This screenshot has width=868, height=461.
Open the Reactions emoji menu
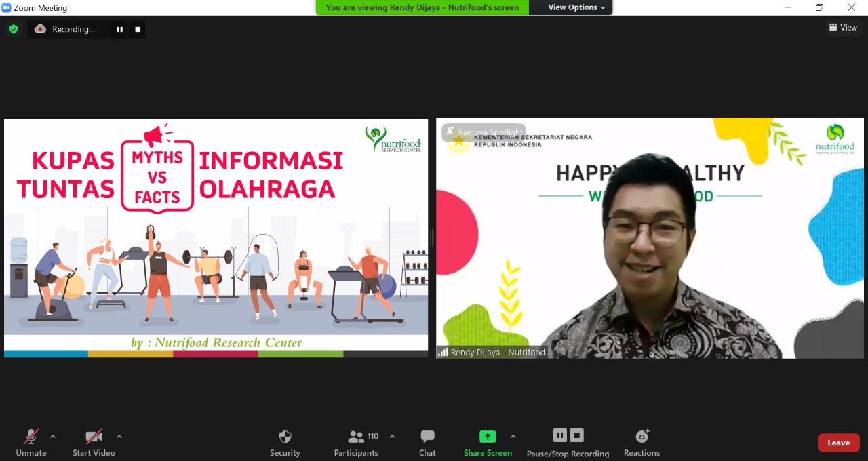click(642, 437)
